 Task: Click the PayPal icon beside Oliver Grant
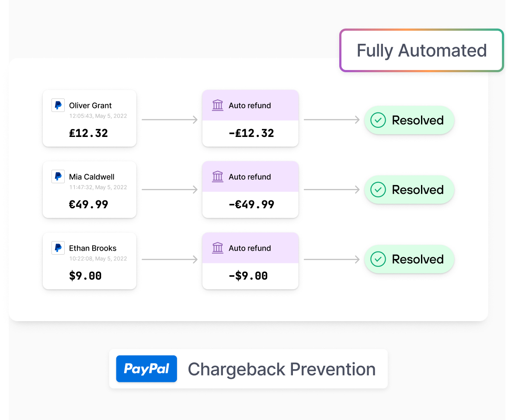[x=58, y=105]
